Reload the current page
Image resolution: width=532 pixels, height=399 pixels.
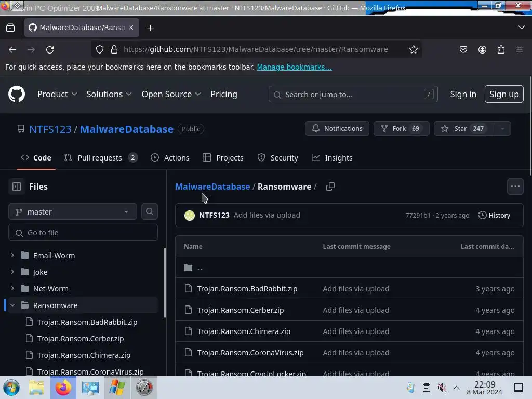click(50, 49)
